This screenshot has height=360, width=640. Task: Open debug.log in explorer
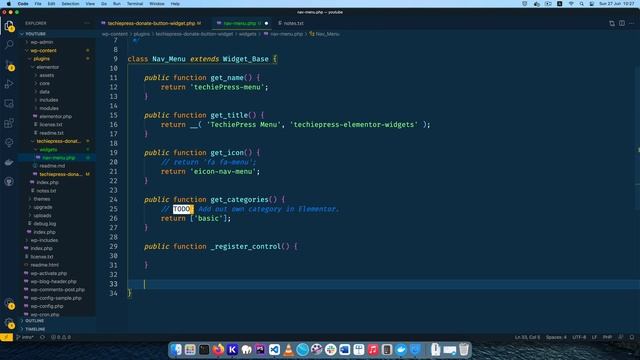(45, 224)
